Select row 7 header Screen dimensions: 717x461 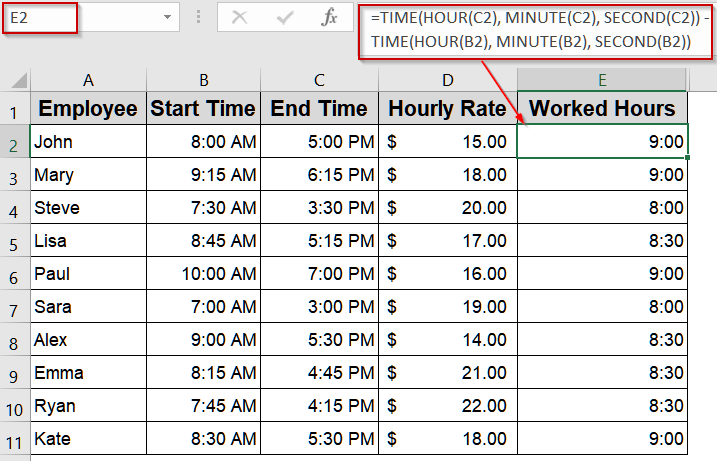[15, 306]
